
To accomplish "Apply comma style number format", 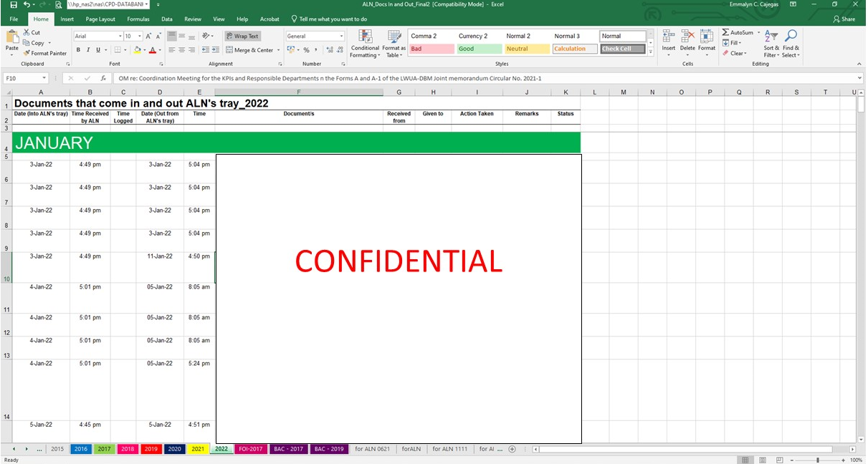I will [x=316, y=50].
